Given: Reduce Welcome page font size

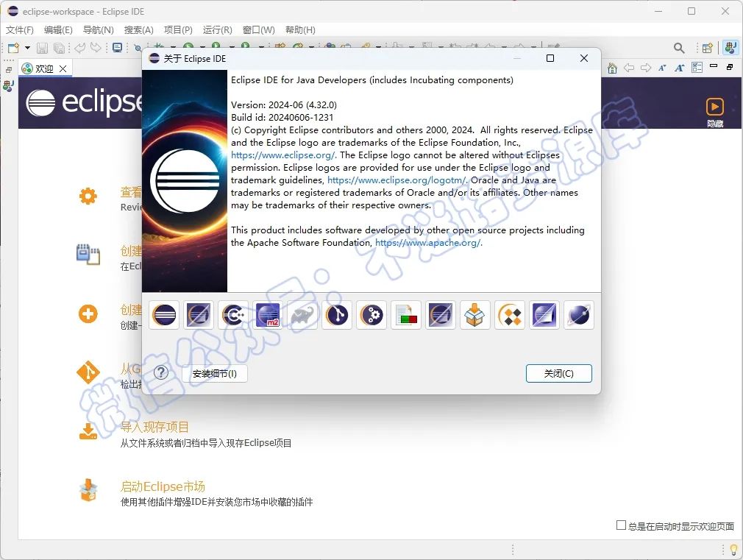Looking at the screenshot, I should (x=662, y=68).
